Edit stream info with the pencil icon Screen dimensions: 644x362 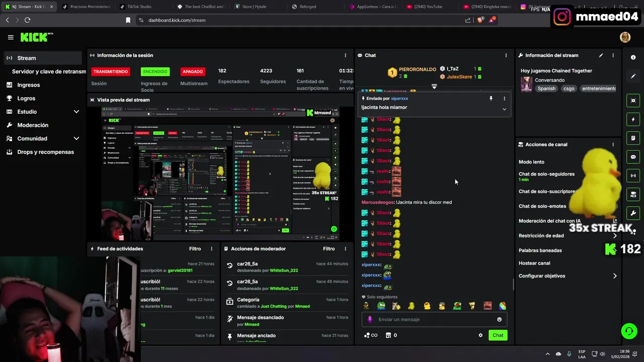click(x=601, y=55)
